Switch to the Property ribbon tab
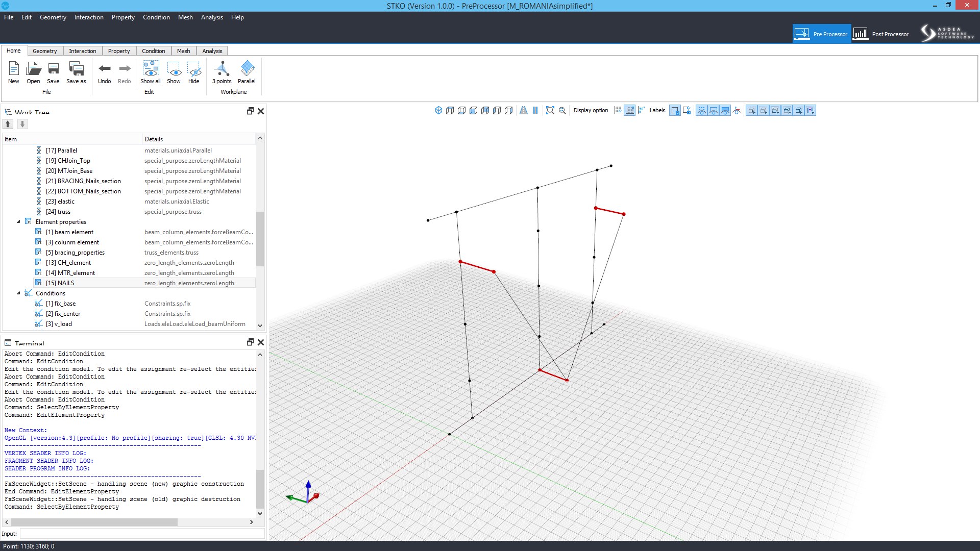 119,51
